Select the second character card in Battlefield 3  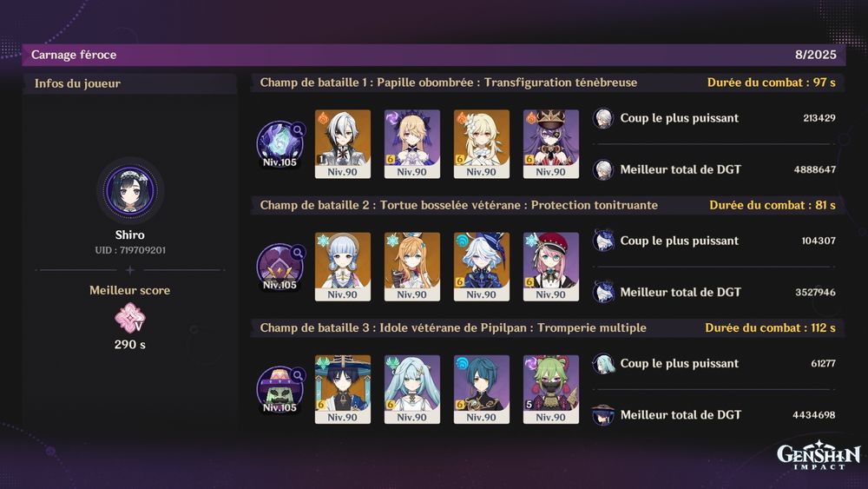click(411, 389)
